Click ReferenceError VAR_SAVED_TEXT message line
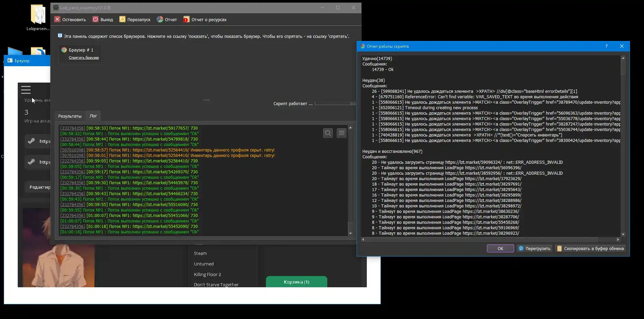The image size is (644, 319). click(x=475, y=97)
